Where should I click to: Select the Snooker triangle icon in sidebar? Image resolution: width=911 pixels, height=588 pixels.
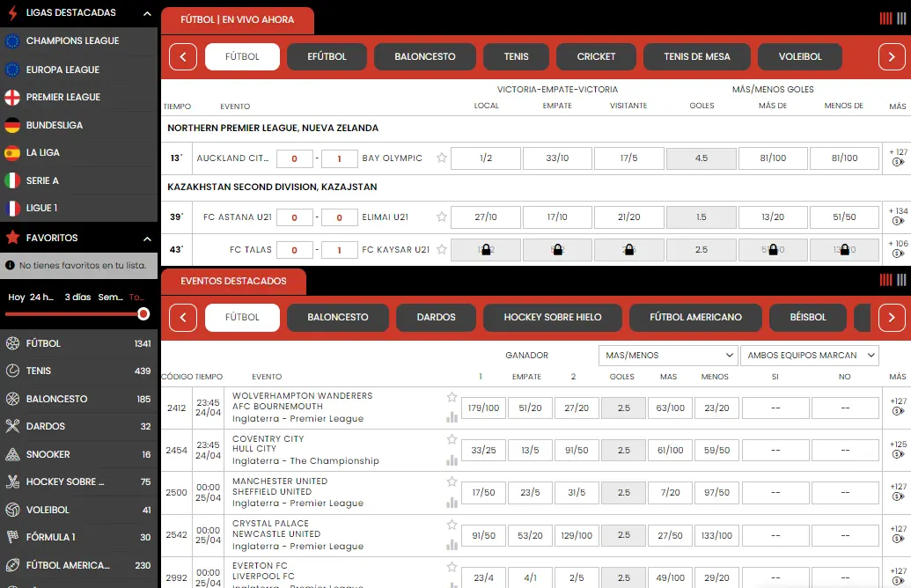[x=12, y=454]
